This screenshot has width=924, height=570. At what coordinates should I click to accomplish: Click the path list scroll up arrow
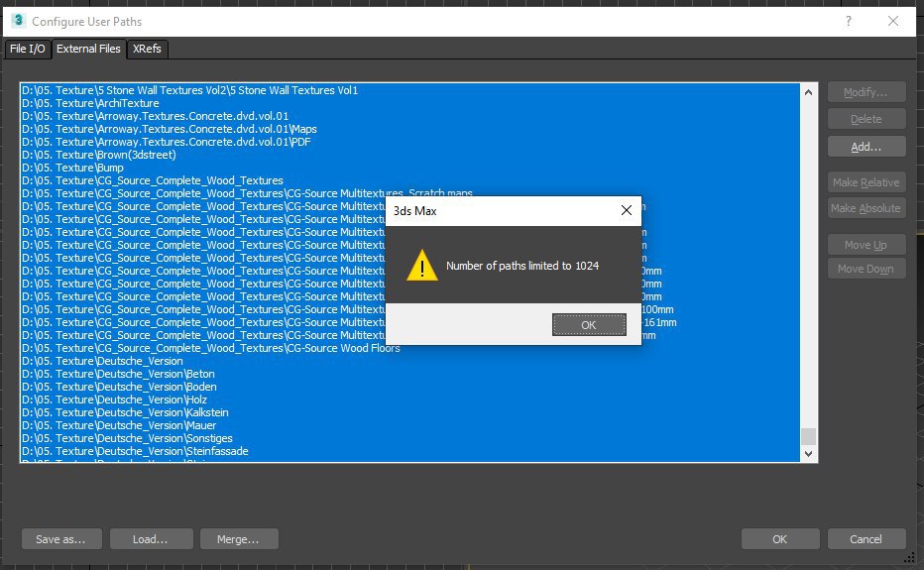(809, 92)
